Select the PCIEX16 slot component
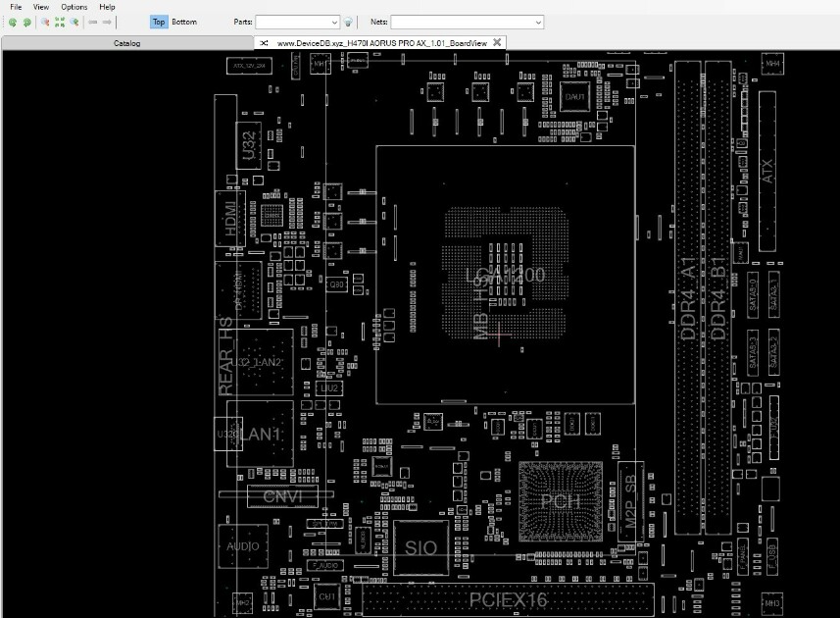Viewport: 840px width, 618px height. pos(508,599)
